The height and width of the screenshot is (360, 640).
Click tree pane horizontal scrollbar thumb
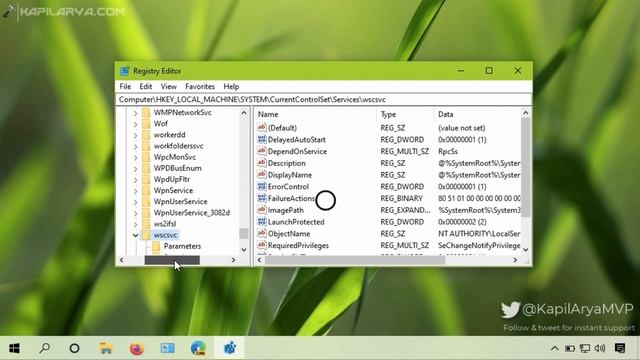coord(172,260)
